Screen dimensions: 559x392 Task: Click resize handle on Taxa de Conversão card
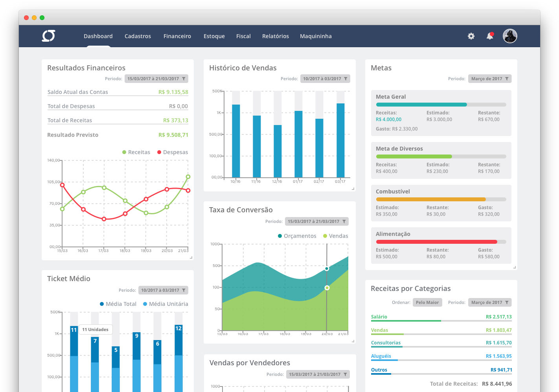tap(353, 341)
